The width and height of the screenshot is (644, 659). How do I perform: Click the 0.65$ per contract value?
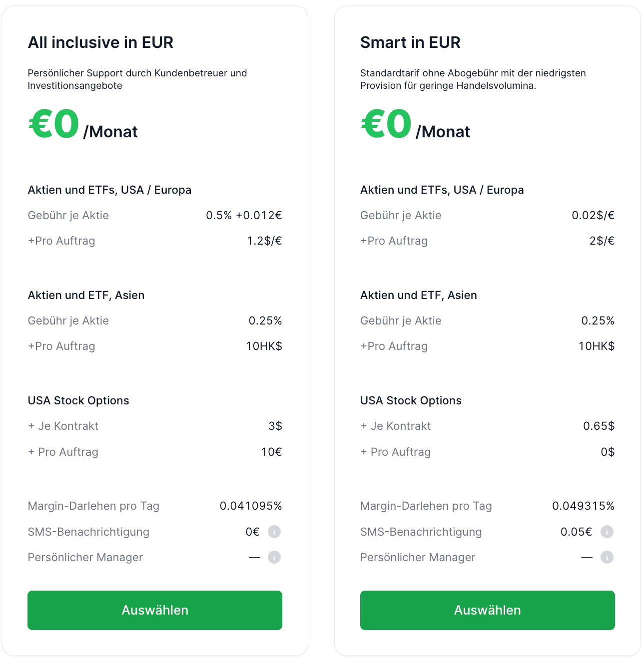point(599,426)
